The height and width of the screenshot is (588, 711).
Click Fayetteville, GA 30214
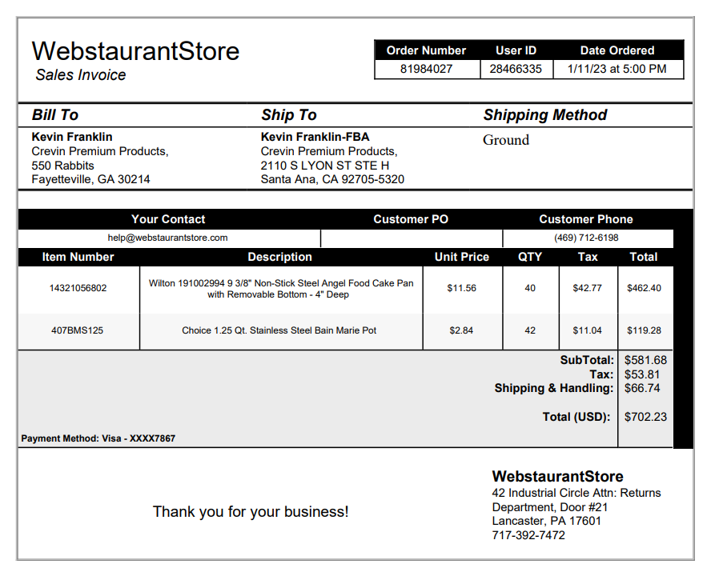click(x=90, y=179)
